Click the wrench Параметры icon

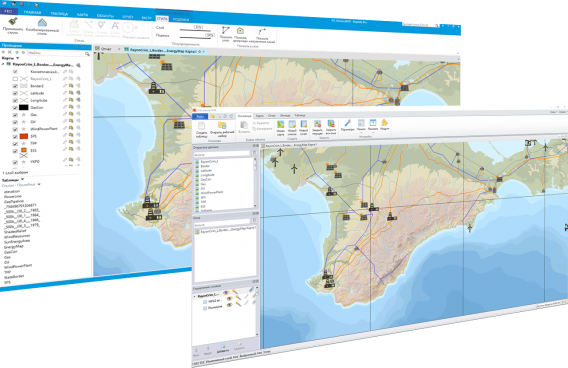click(347, 123)
